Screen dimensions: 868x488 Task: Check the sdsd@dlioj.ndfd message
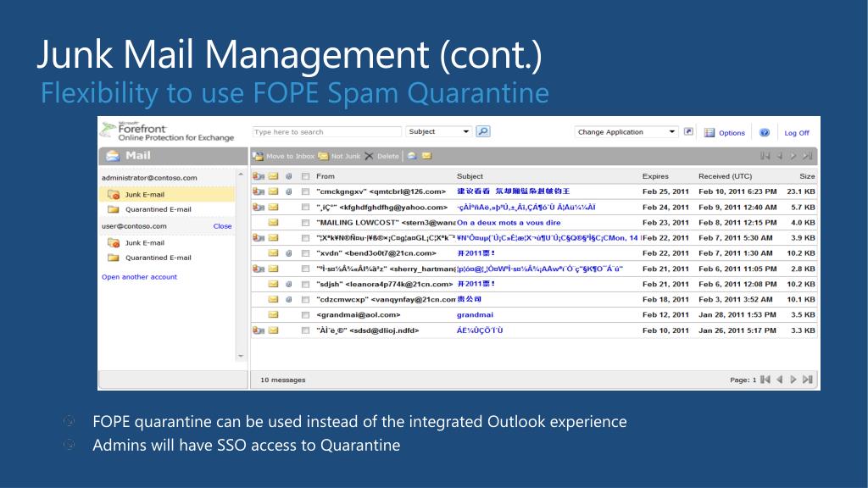click(x=305, y=330)
